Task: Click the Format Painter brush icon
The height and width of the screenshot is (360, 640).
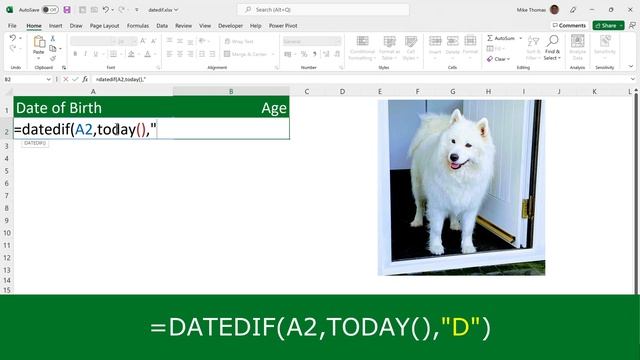Action: click(53, 58)
